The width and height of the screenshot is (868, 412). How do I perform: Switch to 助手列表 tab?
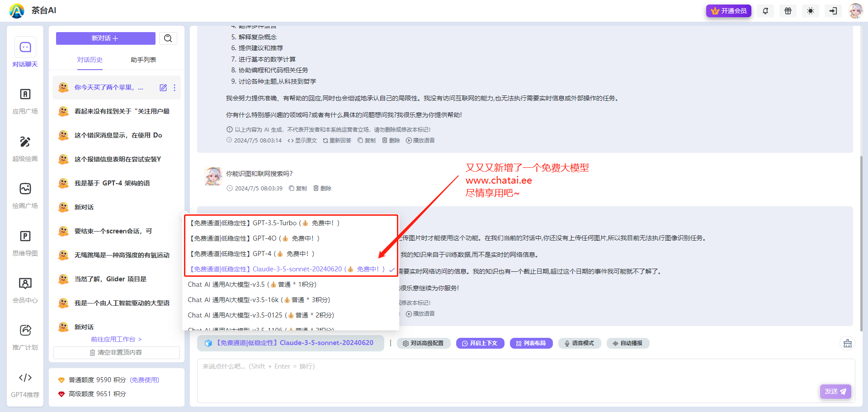tap(143, 60)
